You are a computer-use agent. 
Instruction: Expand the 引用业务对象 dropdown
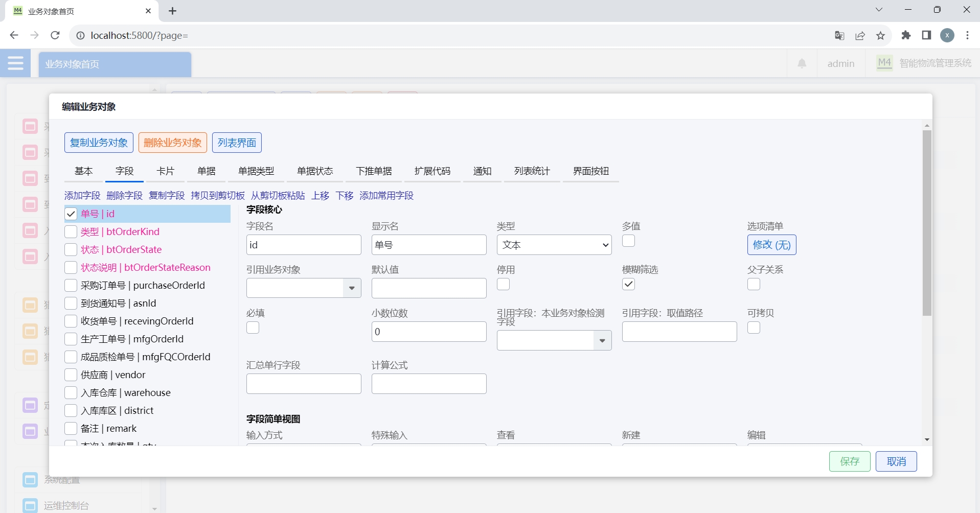coord(352,288)
